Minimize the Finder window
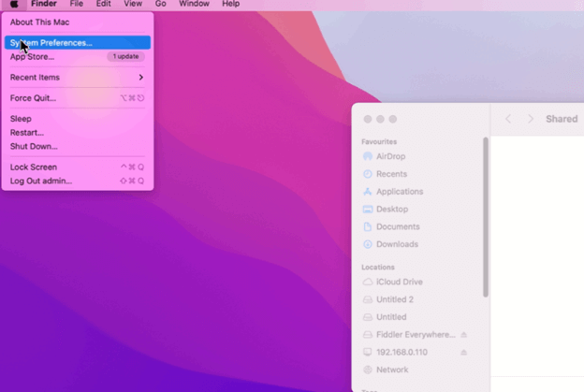The image size is (584, 392). click(380, 119)
